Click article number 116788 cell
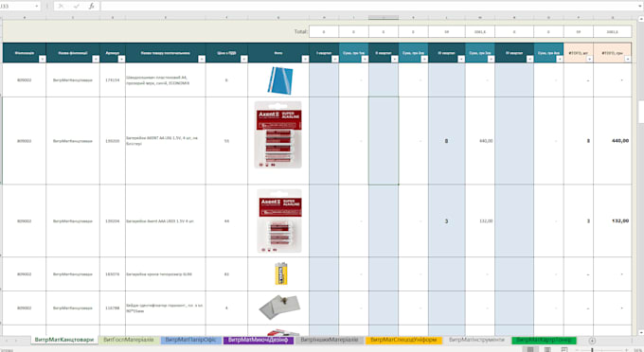 click(x=113, y=308)
